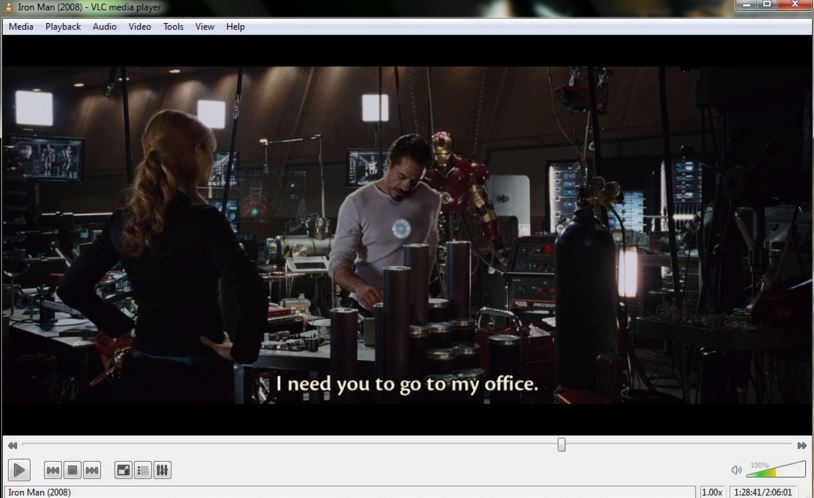
Task: Skip to next media in playlist
Action: (92, 470)
